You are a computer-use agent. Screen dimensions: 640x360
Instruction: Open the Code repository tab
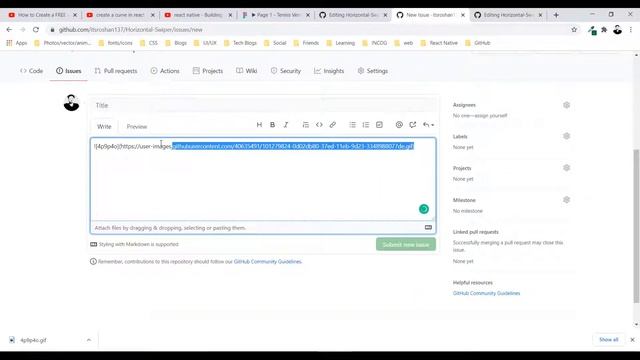(x=31, y=71)
